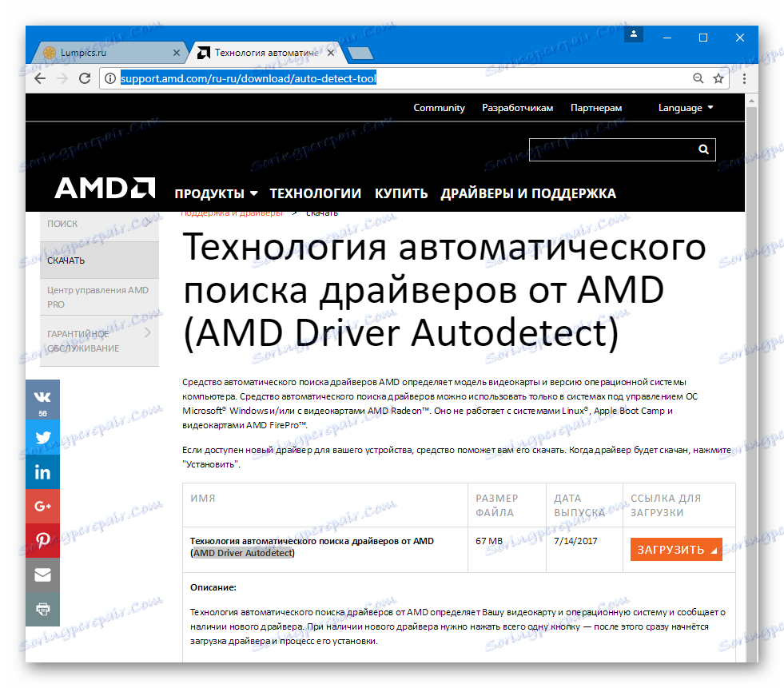Bookmark this page with the star icon
Screen dimensions: 784x688
click(x=718, y=78)
